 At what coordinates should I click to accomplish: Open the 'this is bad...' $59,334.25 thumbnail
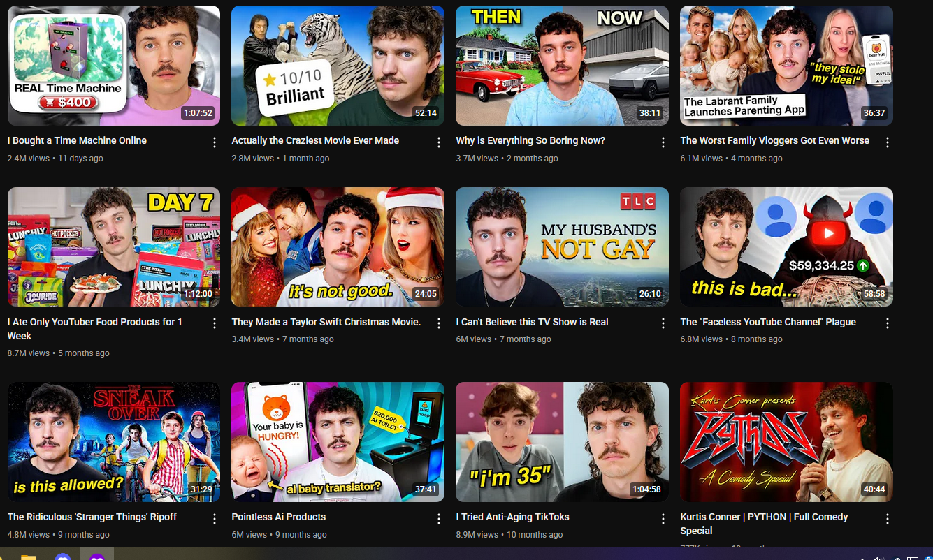[787, 246]
